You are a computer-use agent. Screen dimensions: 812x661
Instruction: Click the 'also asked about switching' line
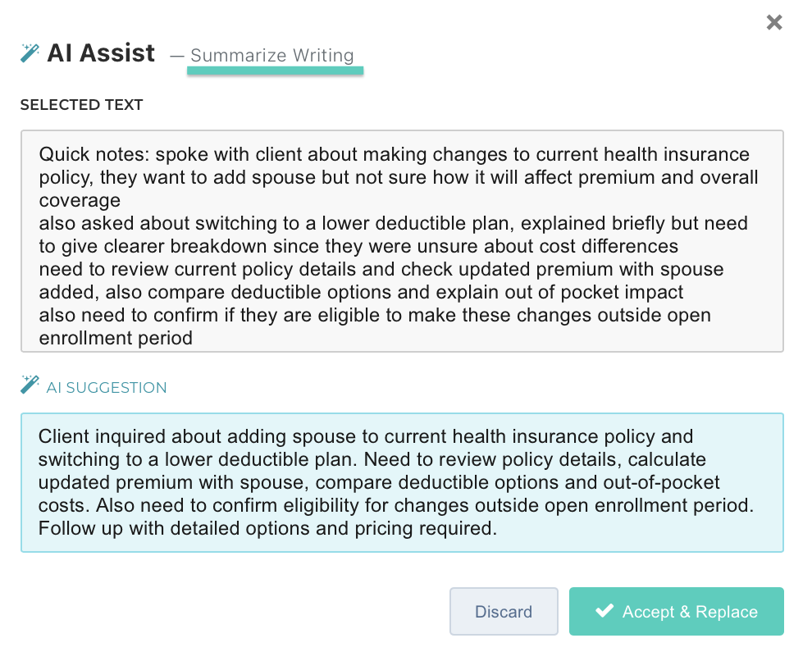(394, 223)
